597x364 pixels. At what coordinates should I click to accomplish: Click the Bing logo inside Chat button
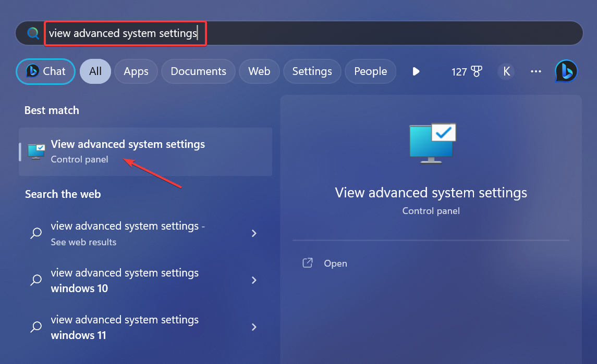(x=32, y=71)
